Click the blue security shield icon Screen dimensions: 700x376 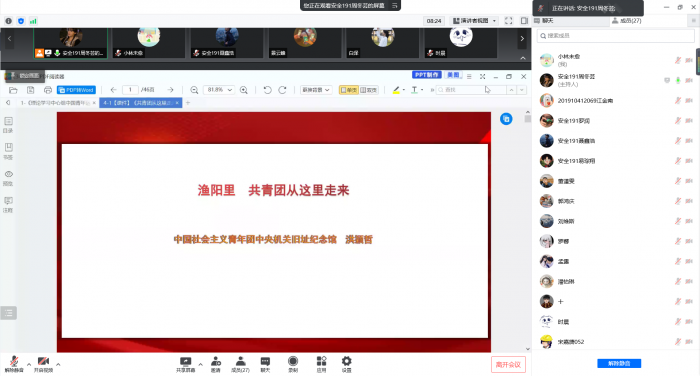(x=21, y=21)
